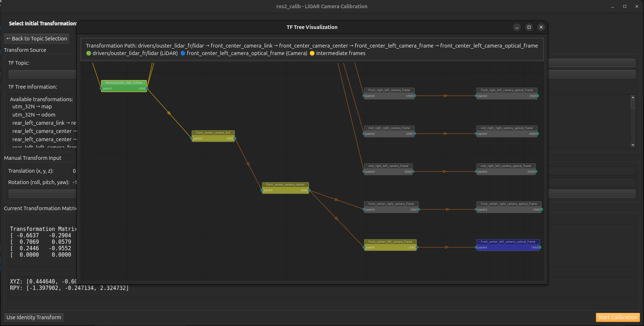The width and height of the screenshot is (644, 326).
Task: Click parent port of front_center_camera_center node
Action: point(262,190)
